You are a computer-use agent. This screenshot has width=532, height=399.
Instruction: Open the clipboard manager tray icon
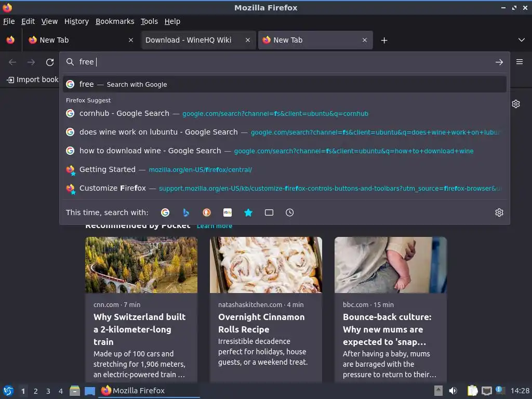click(472, 391)
